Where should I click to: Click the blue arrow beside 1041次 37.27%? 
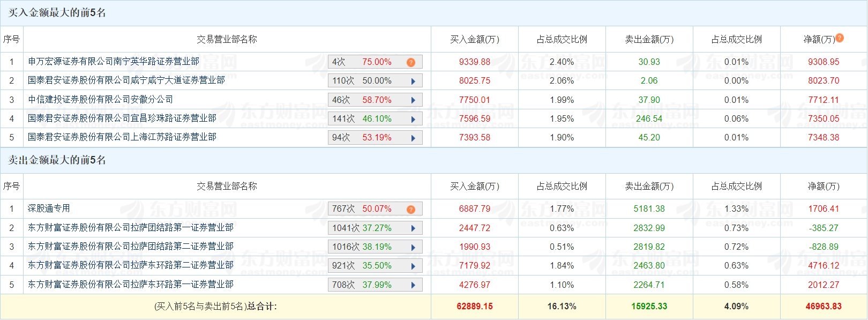tap(413, 228)
